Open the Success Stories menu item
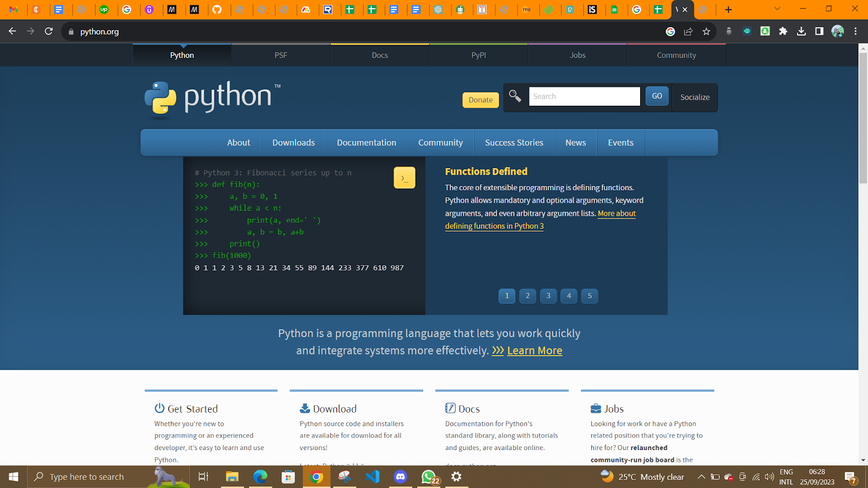 pyautogui.click(x=514, y=143)
